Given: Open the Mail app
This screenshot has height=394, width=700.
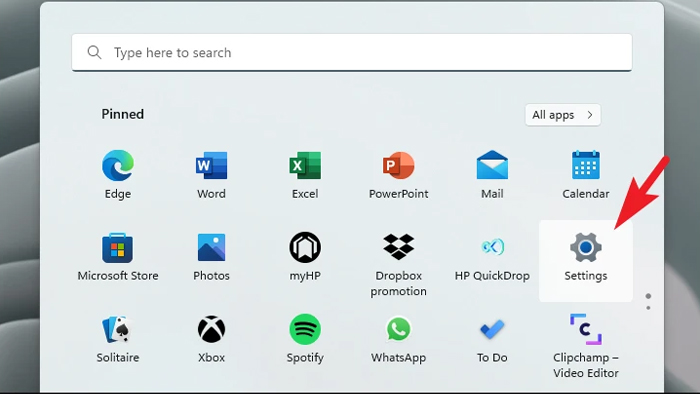Looking at the screenshot, I should click(492, 175).
